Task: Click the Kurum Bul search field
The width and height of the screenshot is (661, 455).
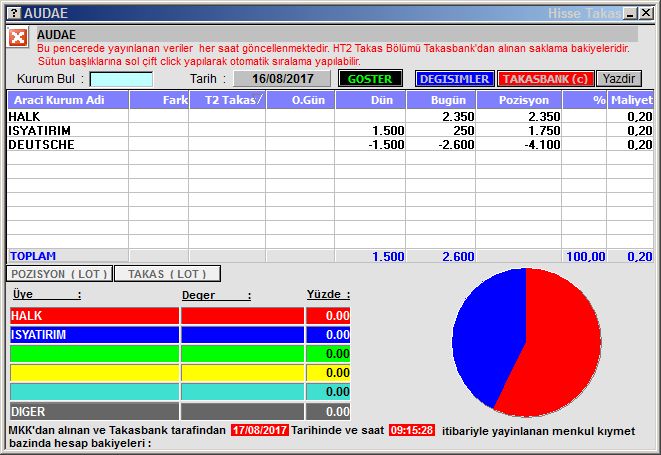Action: (x=121, y=79)
